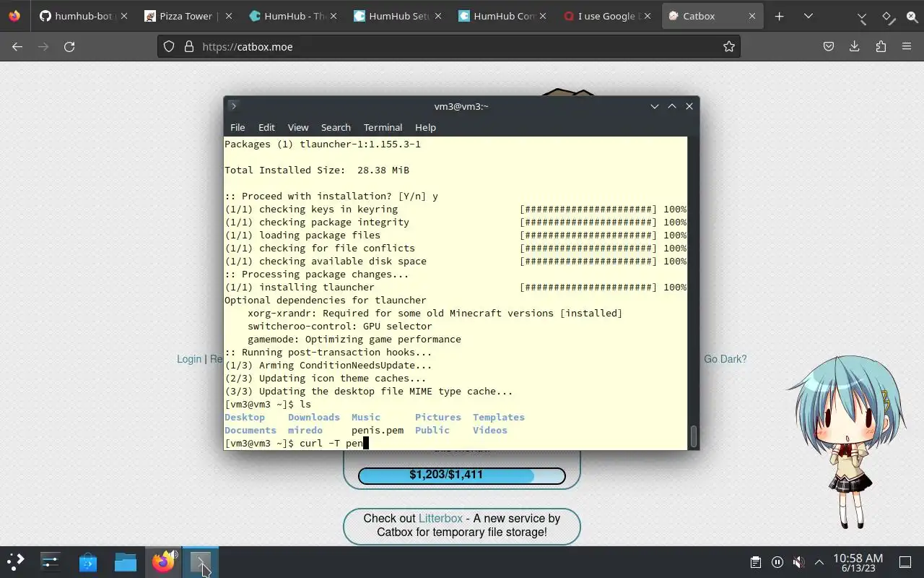
Task: Open the Save to Pocket button
Action: [829, 46]
